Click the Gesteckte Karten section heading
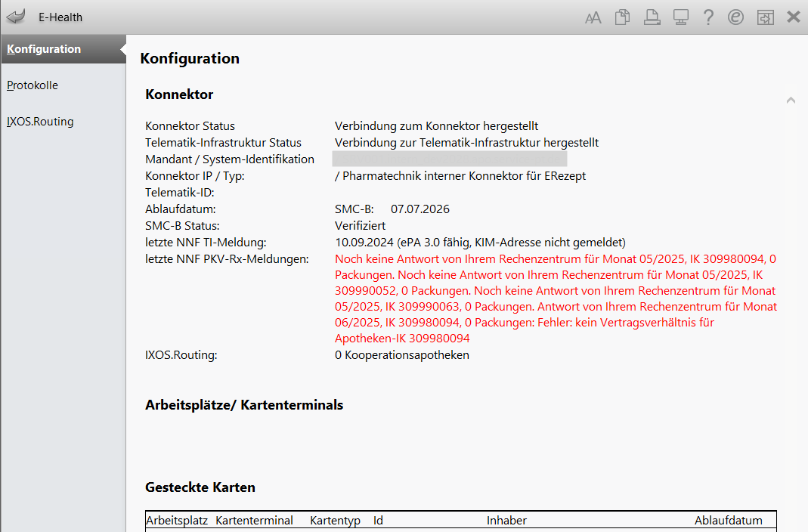Image resolution: width=808 pixels, height=532 pixels. [200, 487]
